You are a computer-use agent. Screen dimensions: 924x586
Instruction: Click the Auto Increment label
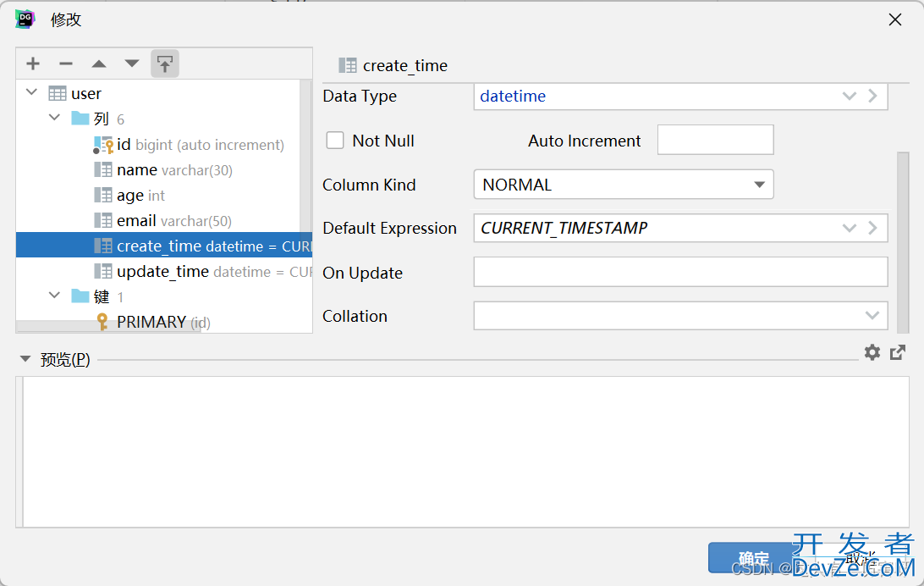tap(584, 141)
